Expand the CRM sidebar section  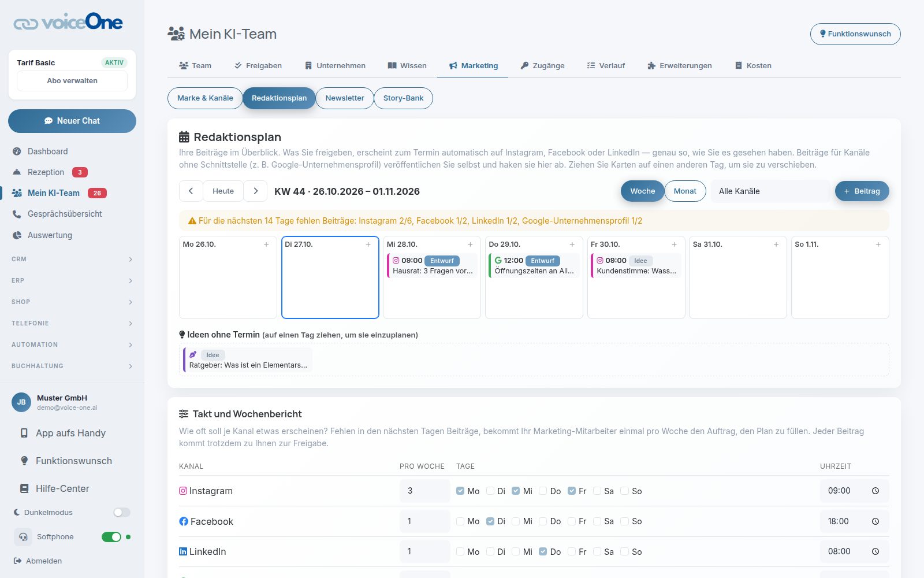pos(72,260)
